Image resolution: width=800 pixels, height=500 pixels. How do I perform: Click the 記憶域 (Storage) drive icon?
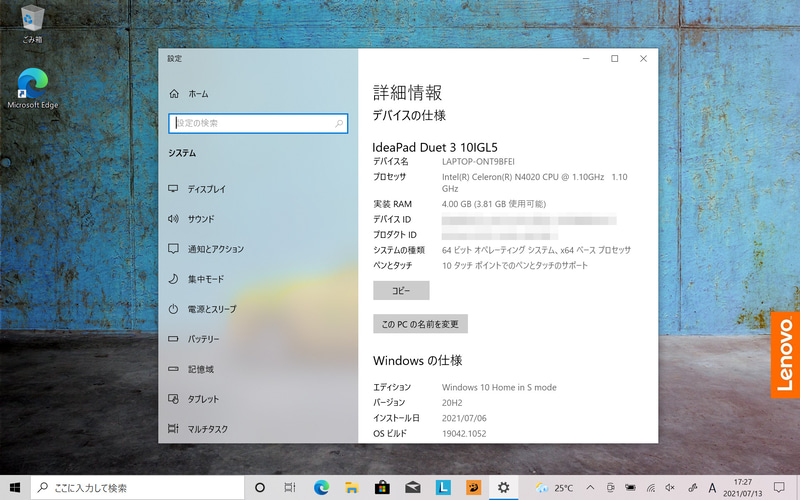(x=173, y=369)
